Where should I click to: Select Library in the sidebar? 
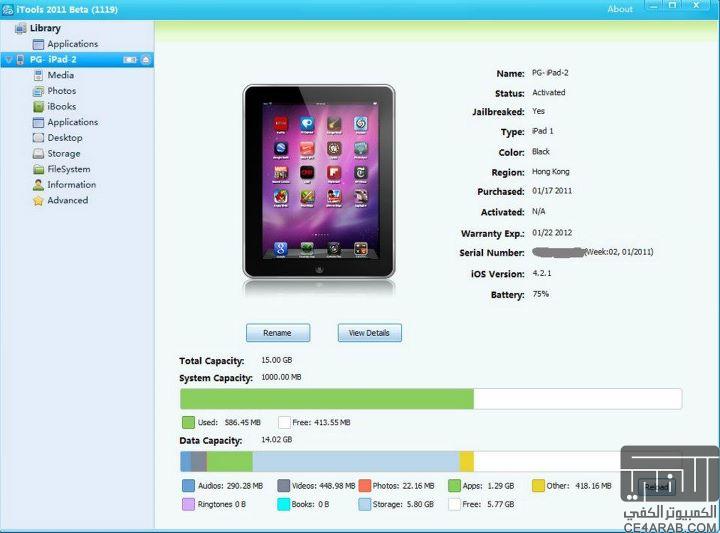pos(45,28)
